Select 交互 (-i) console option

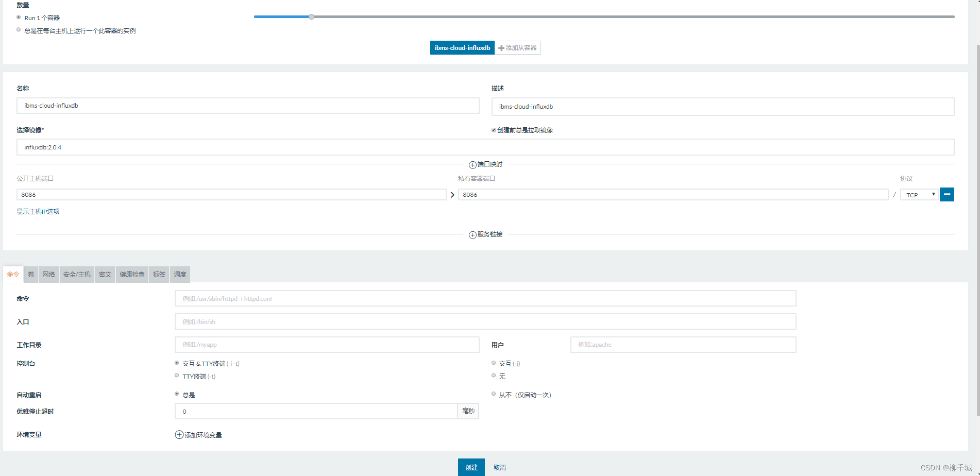pos(494,363)
